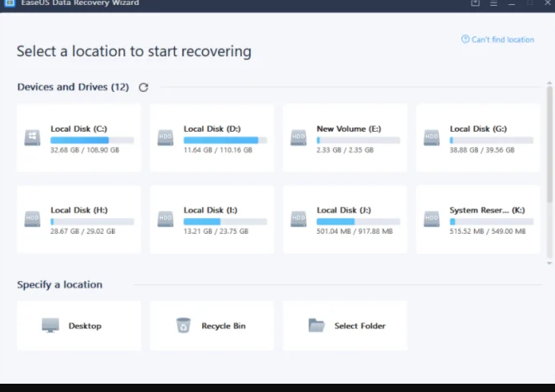Open the Can't find location link
The height and width of the screenshot is (392, 555).
503,40
